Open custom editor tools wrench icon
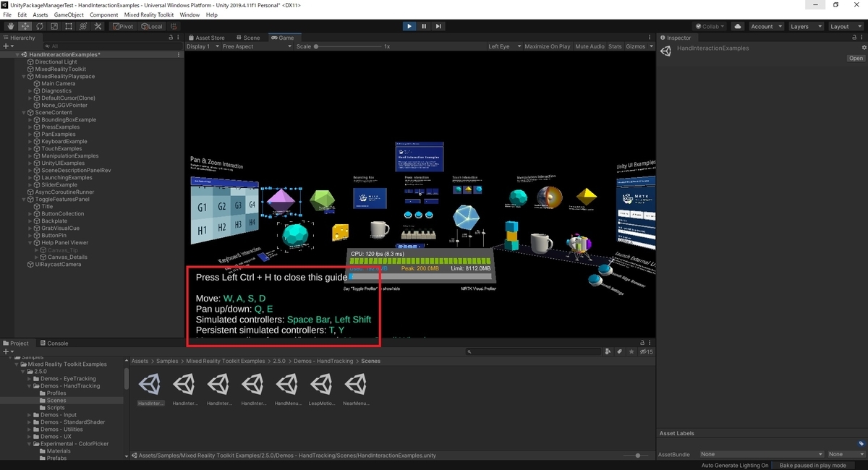This screenshot has width=868, height=470. pyautogui.click(x=98, y=26)
